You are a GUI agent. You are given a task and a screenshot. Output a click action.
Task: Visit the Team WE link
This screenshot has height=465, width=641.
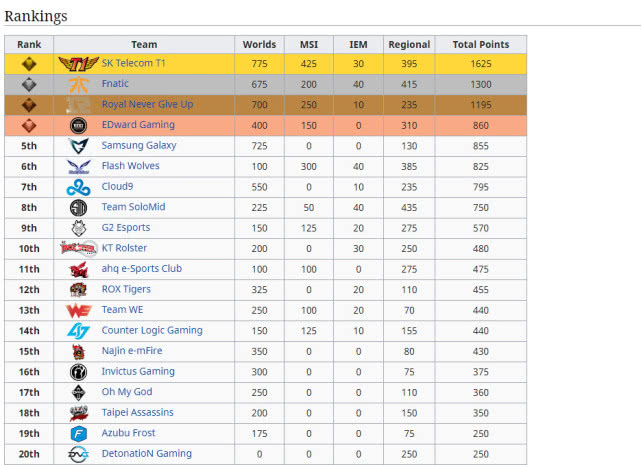pyautogui.click(x=122, y=310)
